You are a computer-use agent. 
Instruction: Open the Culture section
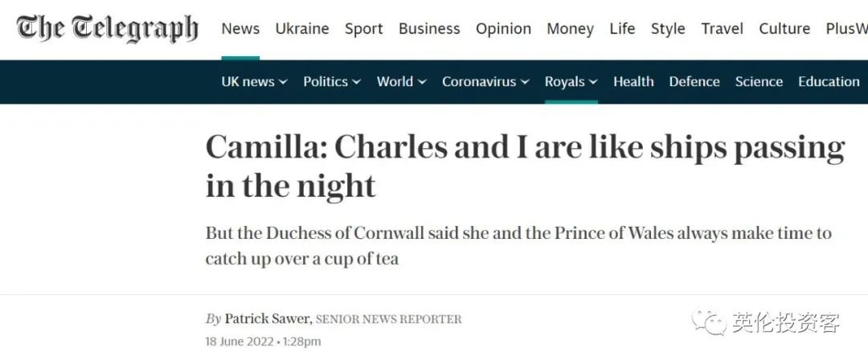[784, 29]
